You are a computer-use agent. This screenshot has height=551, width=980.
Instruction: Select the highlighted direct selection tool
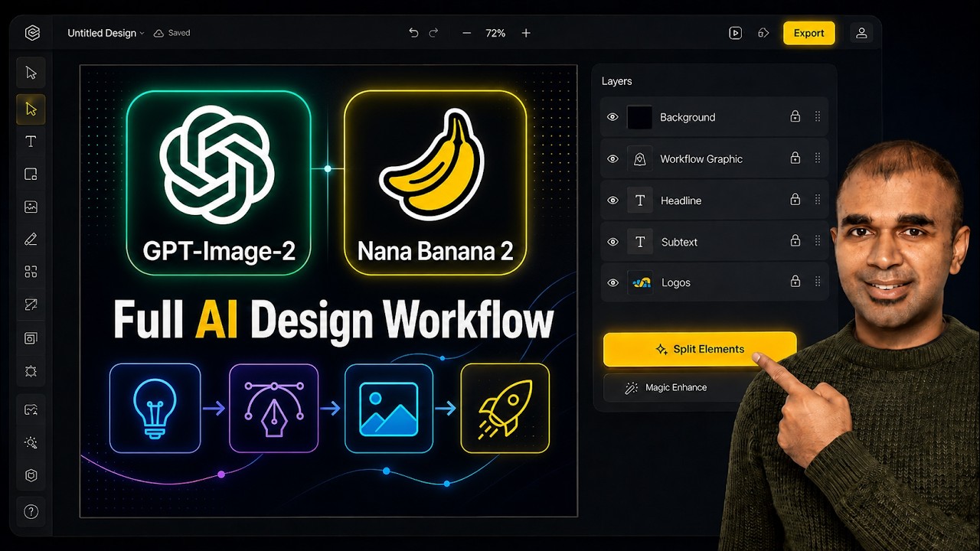31,109
